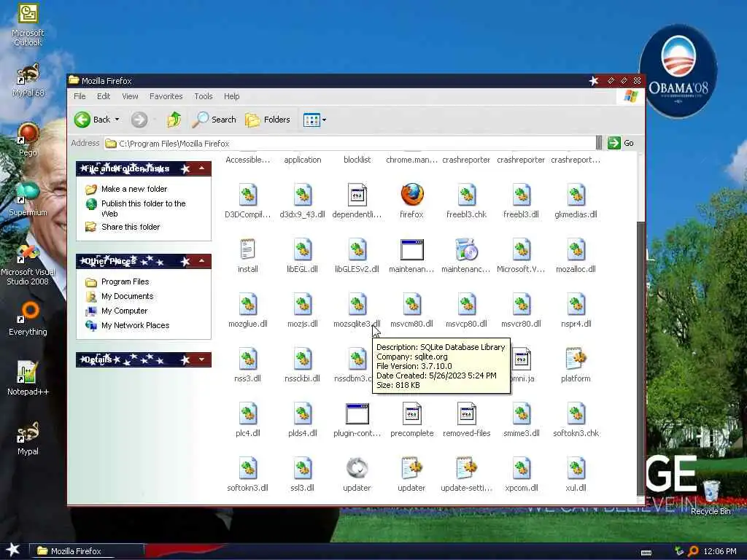Select the updater application with arrows icon

coord(357,469)
